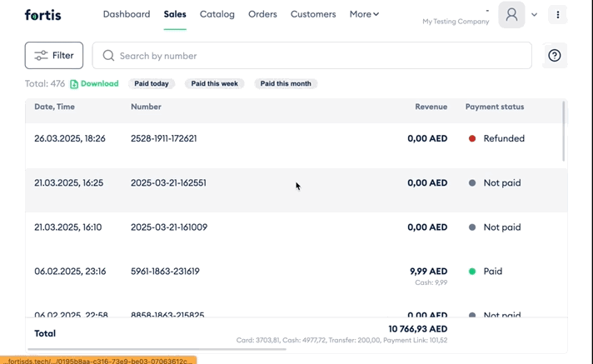The image size is (593, 364).
Task: Open the Filter panel
Action: point(54,55)
